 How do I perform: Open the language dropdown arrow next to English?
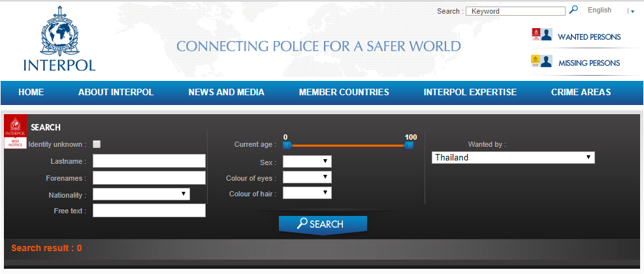(632, 12)
